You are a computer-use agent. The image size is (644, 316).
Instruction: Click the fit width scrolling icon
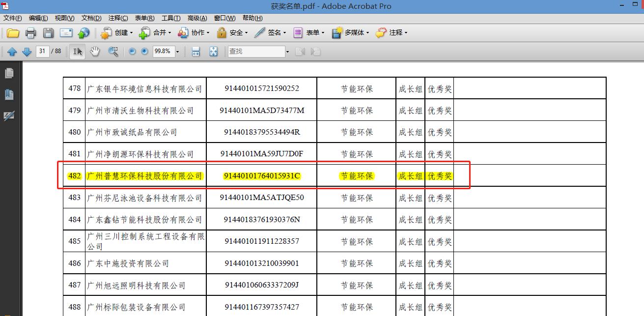pyautogui.click(x=196, y=51)
